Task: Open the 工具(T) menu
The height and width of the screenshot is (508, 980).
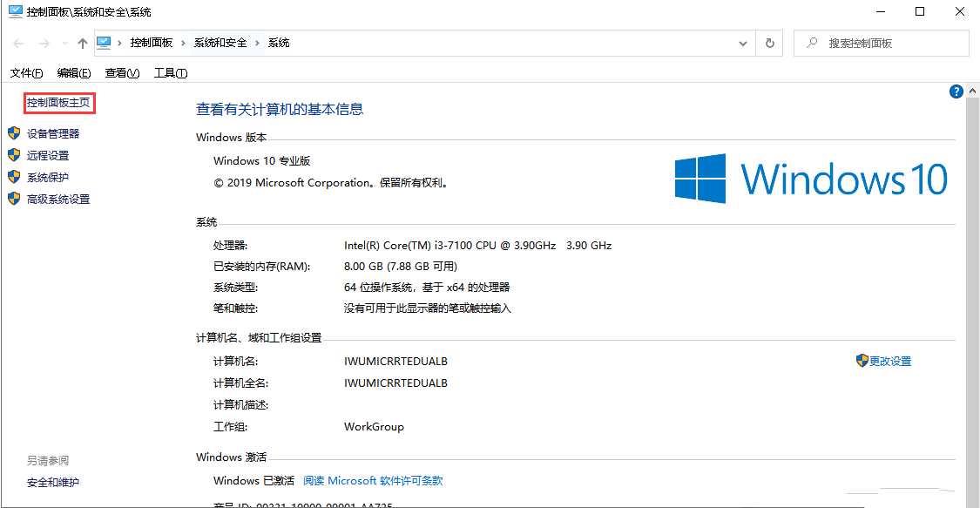Action: (x=171, y=73)
